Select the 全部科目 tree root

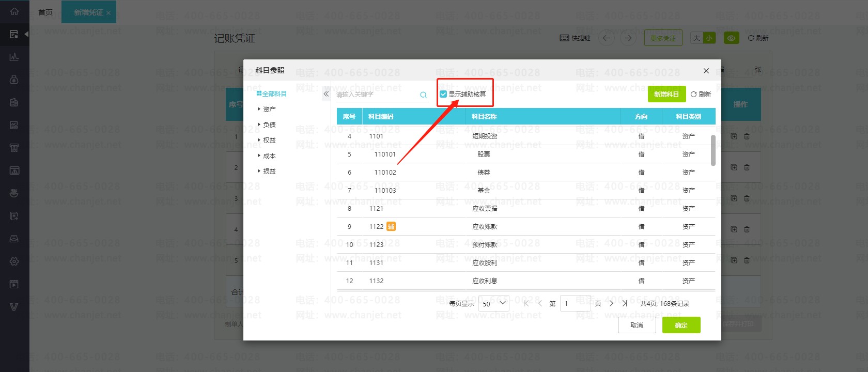[271, 94]
